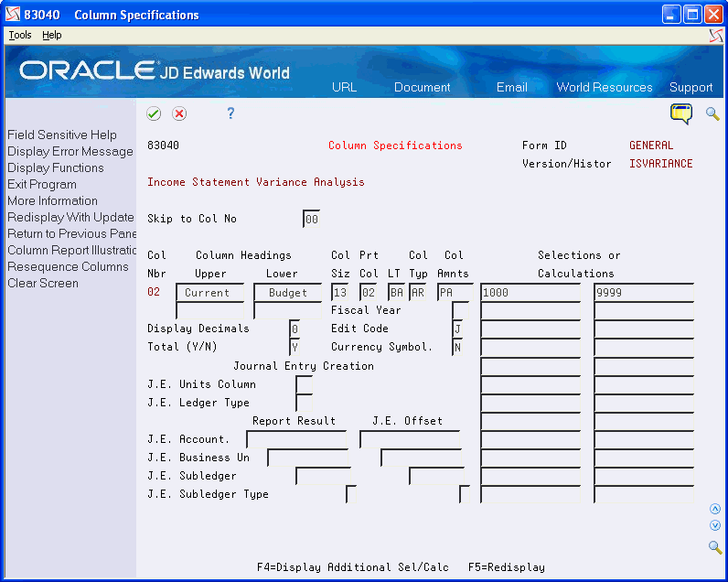Open the Tools menu
Viewport: 728px width, 582px height.
click(x=20, y=36)
